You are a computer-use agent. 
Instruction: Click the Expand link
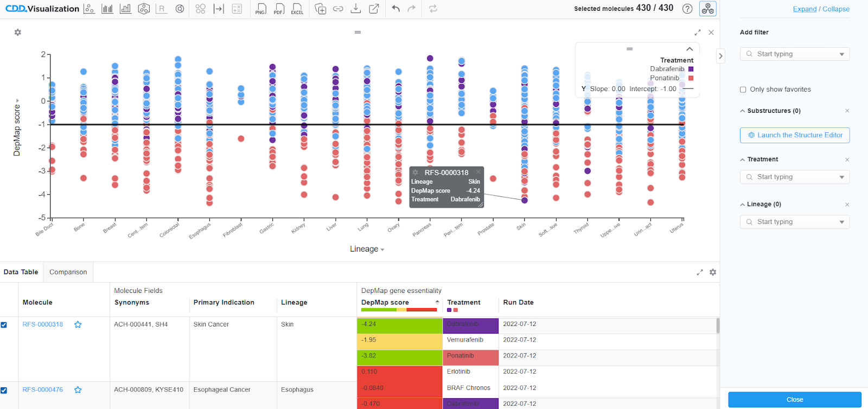point(805,9)
